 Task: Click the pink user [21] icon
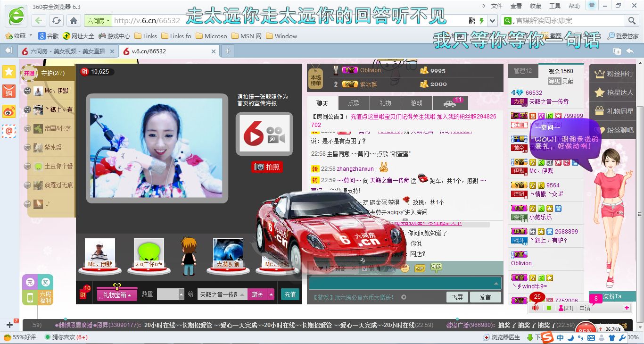(x=565, y=308)
